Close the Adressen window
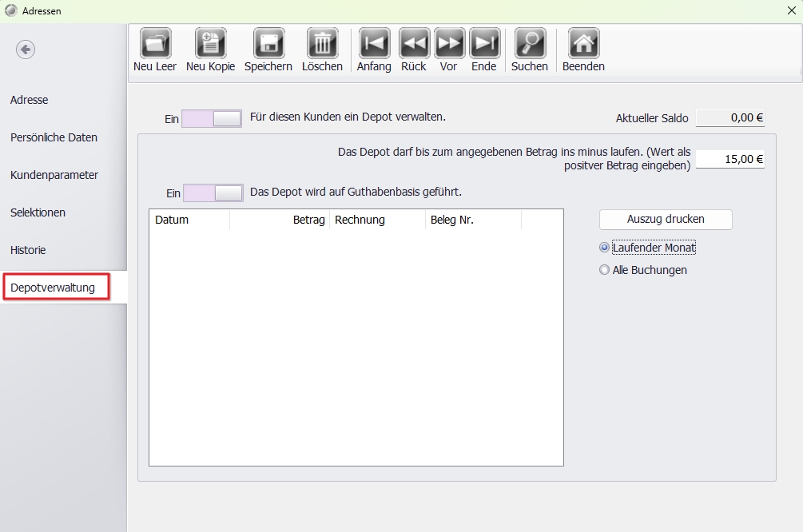This screenshot has width=803, height=532. click(791, 10)
